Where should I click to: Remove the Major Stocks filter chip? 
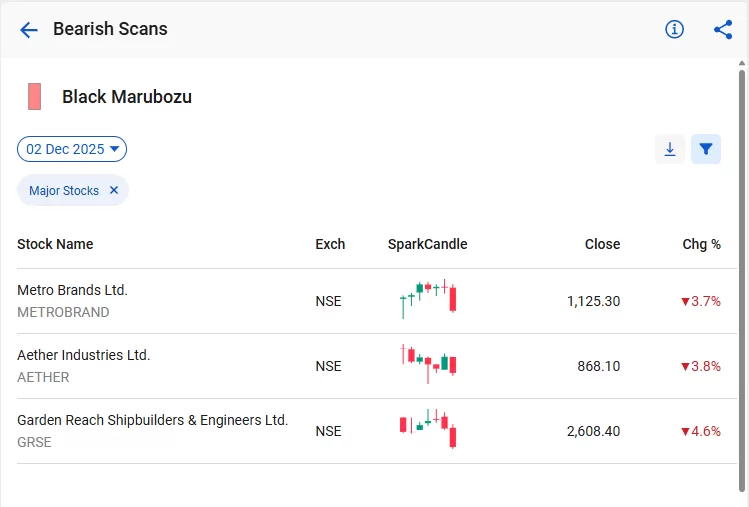[x=114, y=190]
